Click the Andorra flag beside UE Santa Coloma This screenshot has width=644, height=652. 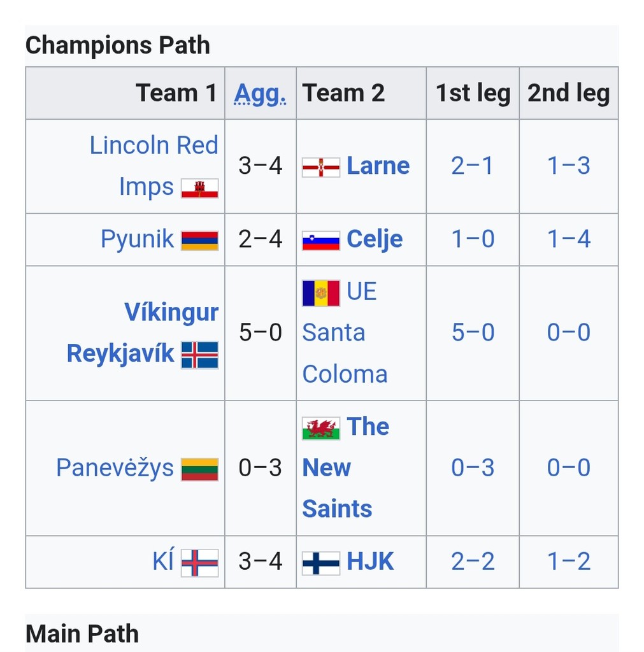[x=321, y=293]
